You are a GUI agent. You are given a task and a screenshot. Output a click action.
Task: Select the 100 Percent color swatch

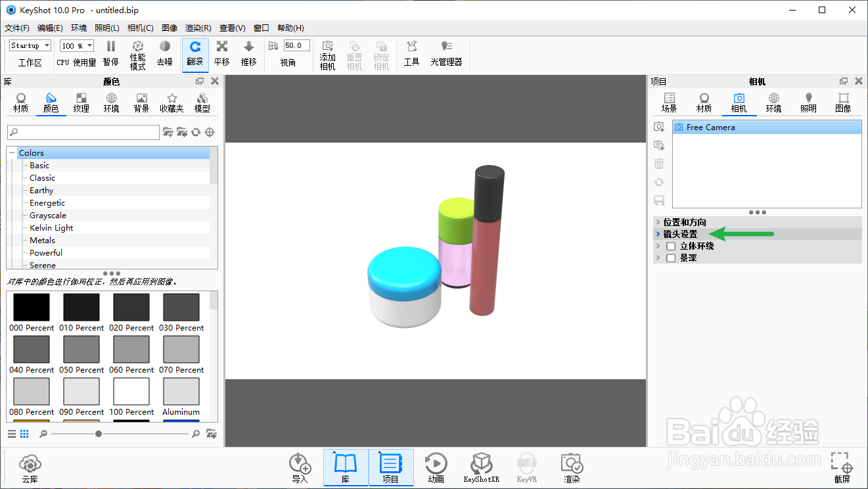coord(131,392)
